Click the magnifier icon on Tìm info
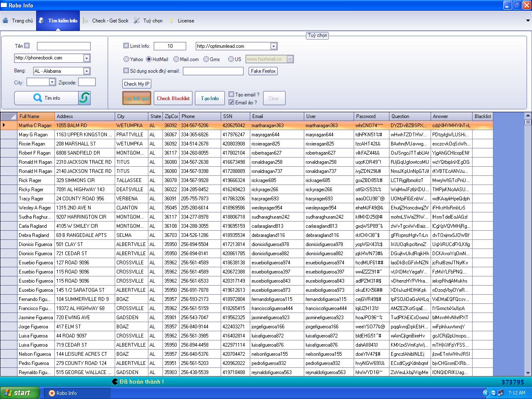 coord(37,98)
